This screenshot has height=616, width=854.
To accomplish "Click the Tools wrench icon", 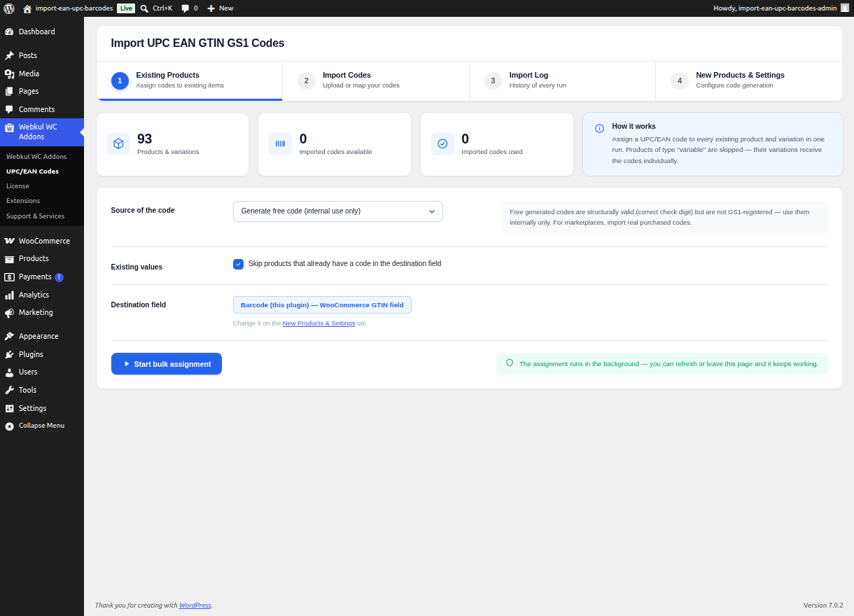I will click(x=9, y=390).
